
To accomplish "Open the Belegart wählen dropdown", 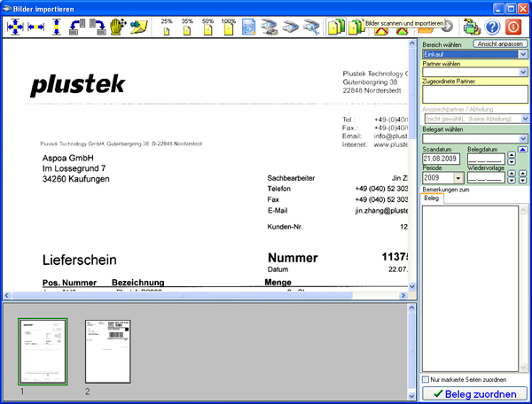I will click(523, 138).
